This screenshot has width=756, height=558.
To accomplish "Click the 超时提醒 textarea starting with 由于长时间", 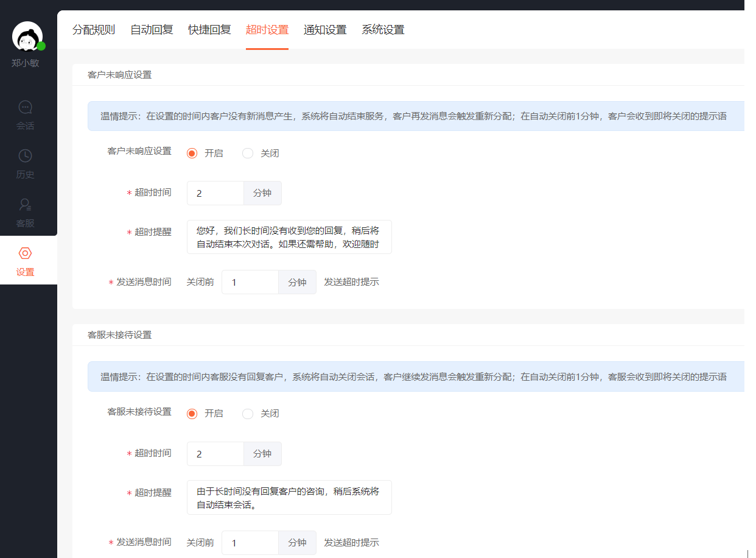I will coord(289,497).
